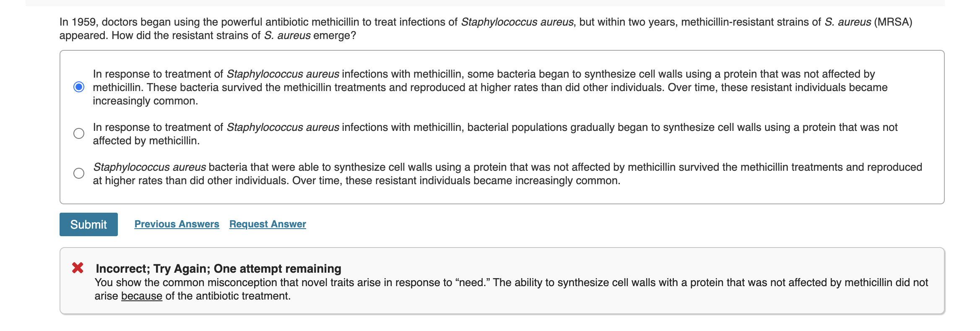The width and height of the screenshot is (980, 331).
Task: Select the second answer option about gradual synthesis
Action: pyautogui.click(x=78, y=133)
